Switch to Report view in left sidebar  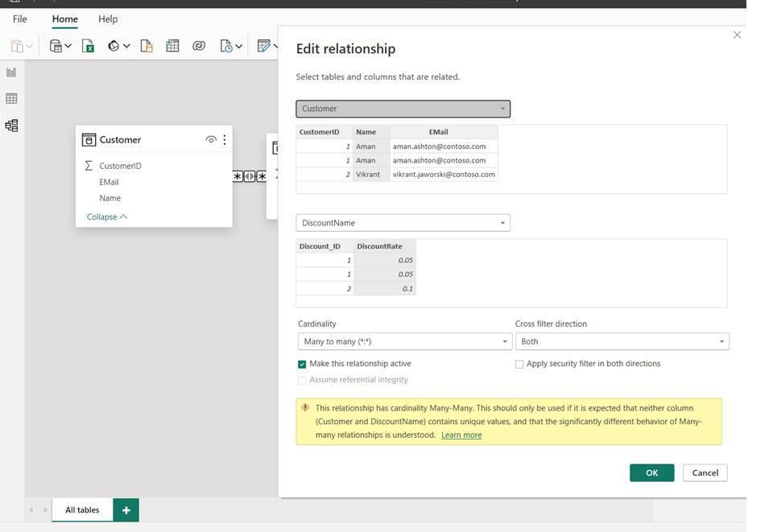[11, 72]
